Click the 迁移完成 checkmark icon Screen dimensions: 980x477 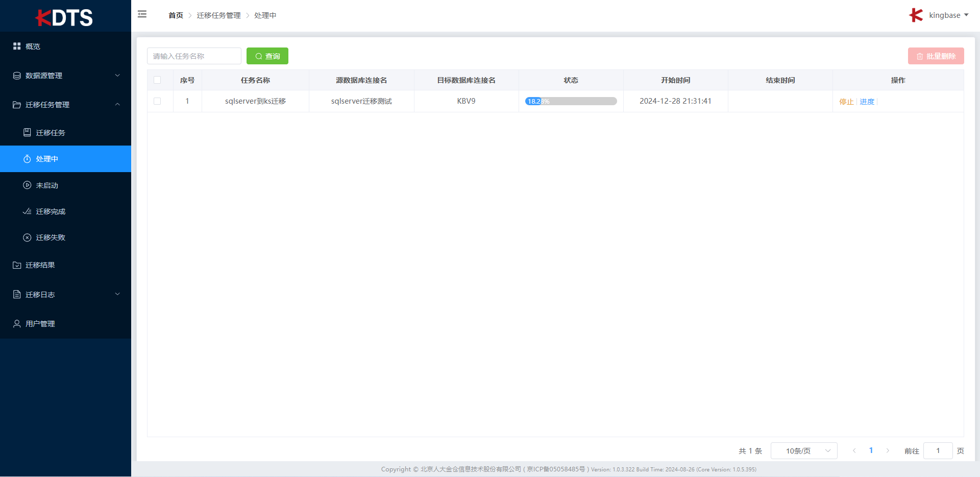click(27, 211)
